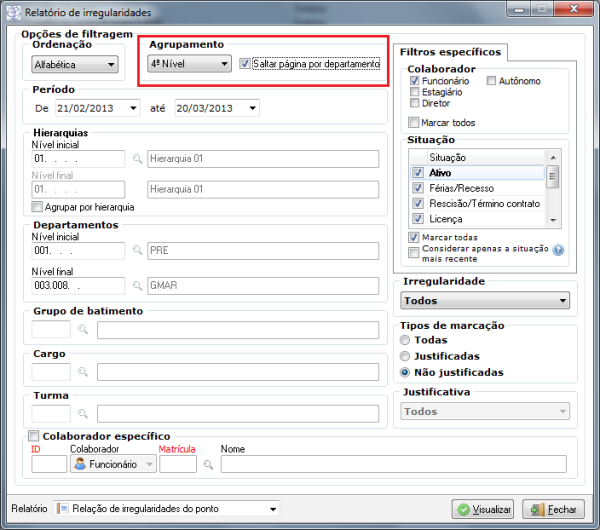Click the Turma search magnifier icon
Image resolution: width=600 pixels, height=530 pixels.
click(x=85, y=414)
